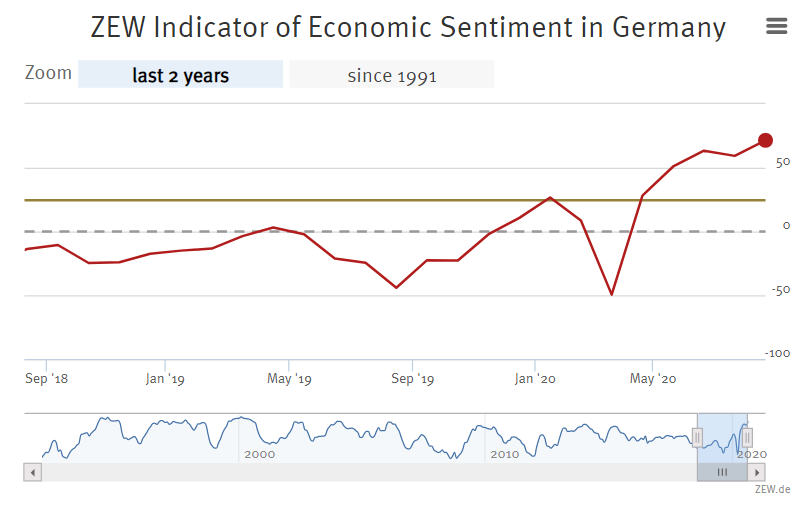810x506 pixels.
Task: Click the Sep '18 x-axis label
Action: pos(46,379)
